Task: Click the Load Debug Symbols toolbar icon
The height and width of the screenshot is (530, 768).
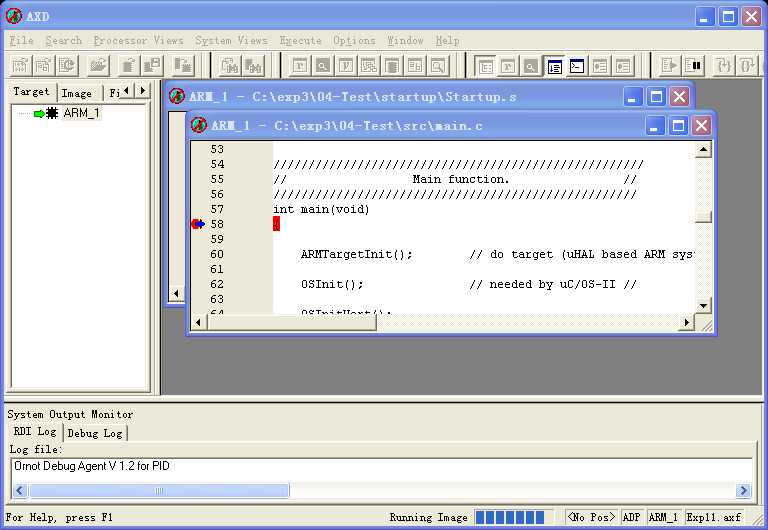Action: [x=67, y=65]
